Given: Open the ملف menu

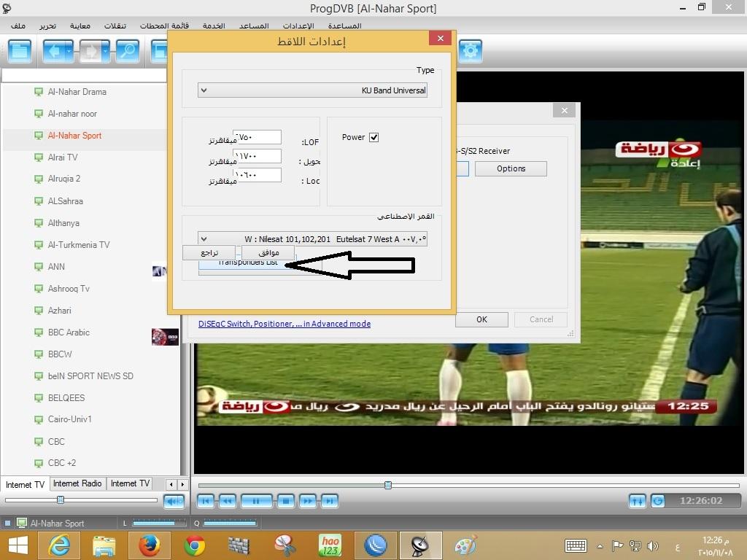Looking at the screenshot, I should 18,26.
